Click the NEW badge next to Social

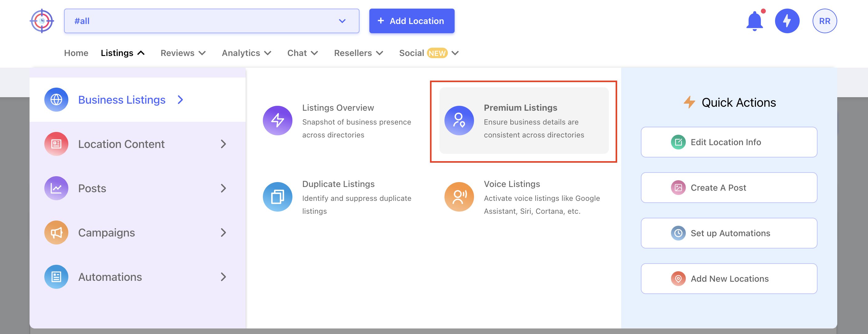click(x=437, y=53)
